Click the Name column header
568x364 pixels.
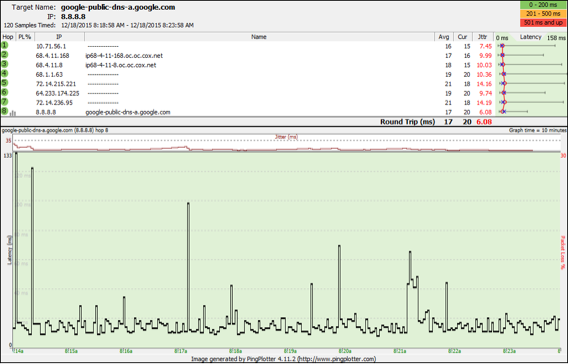point(259,37)
